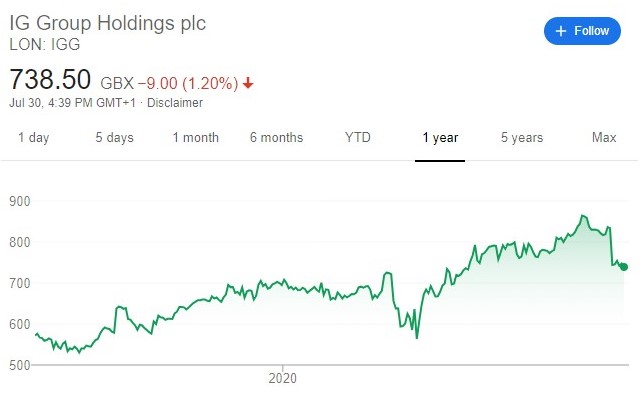Screen dimensions: 641x397
Task: Click the 900 y-axis label
Action: [20, 201]
